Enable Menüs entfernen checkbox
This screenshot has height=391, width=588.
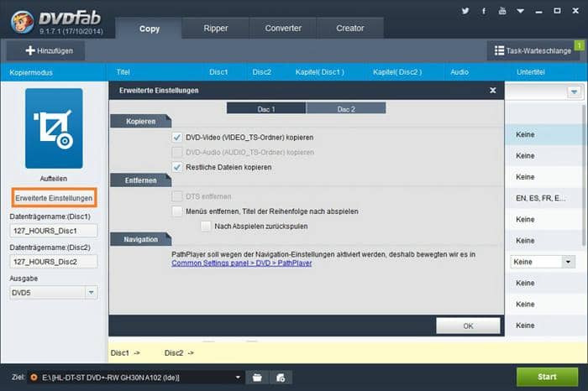coord(177,211)
